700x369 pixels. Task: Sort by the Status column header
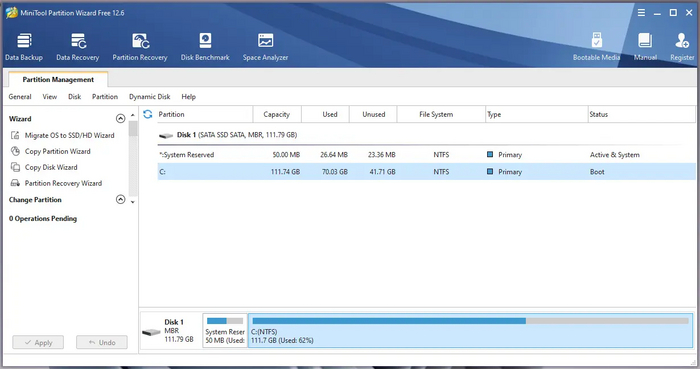pos(642,114)
